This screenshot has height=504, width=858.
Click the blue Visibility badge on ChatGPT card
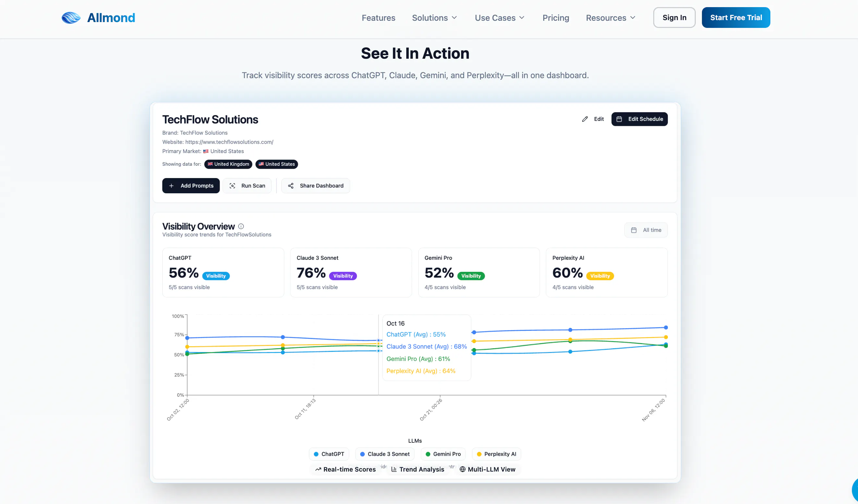pyautogui.click(x=216, y=276)
